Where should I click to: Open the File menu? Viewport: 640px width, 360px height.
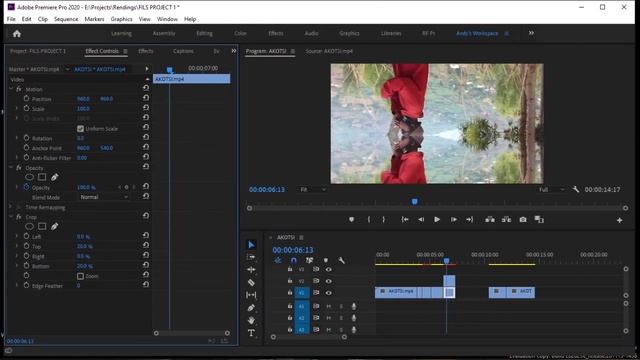tap(11, 19)
